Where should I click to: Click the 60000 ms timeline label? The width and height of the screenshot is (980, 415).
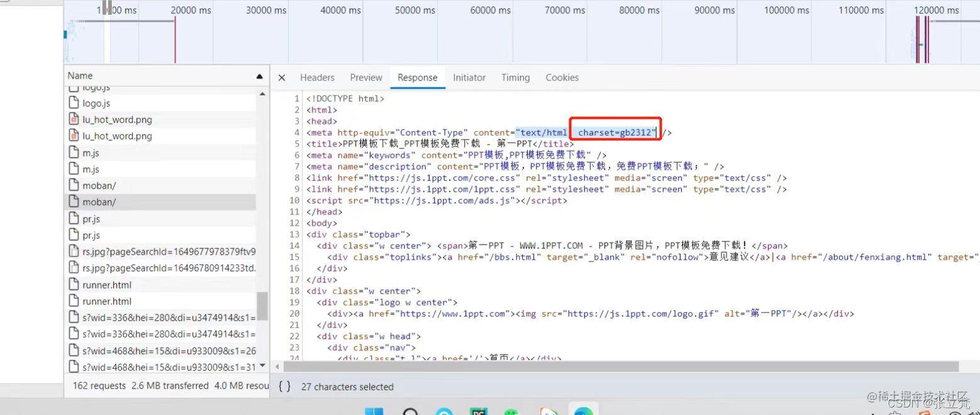pos(491,10)
